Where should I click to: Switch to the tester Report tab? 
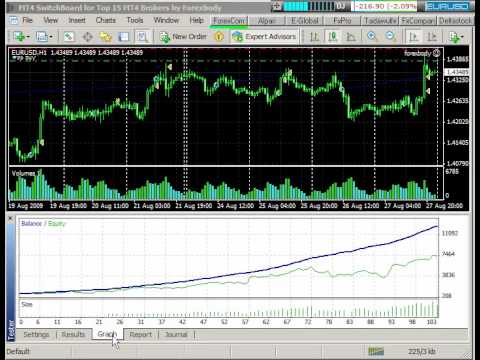point(140,334)
